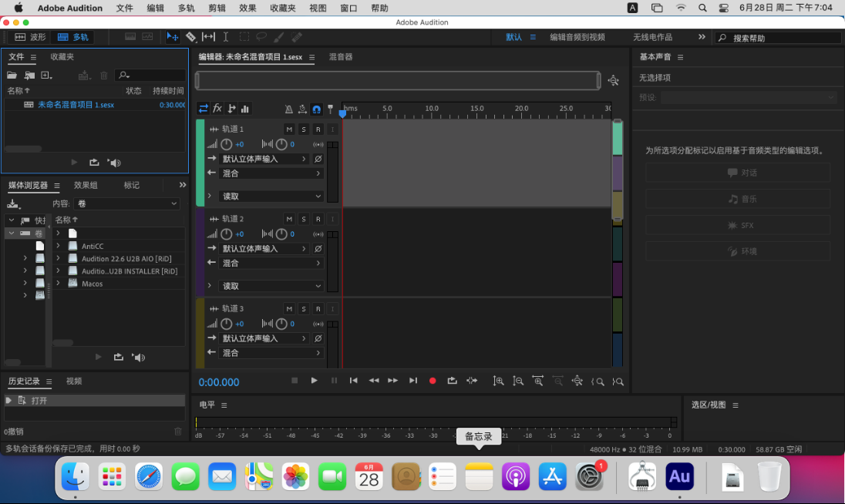Adjust 轨道 1 pan knob
Viewport: 845px width, 504px height.
click(x=281, y=144)
